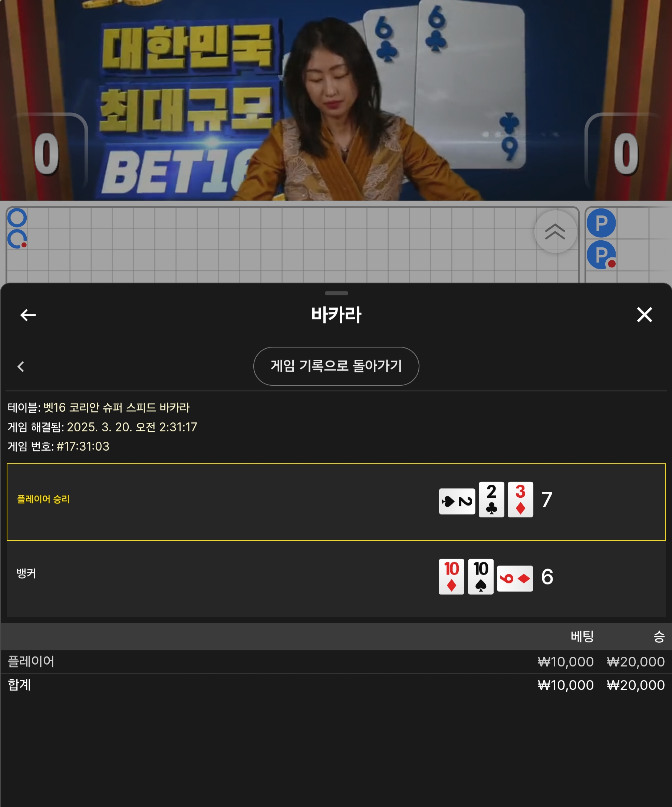The height and width of the screenshot is (807, 672).
Task: Go to the previous game record chevron
Action: pos(21,366)
